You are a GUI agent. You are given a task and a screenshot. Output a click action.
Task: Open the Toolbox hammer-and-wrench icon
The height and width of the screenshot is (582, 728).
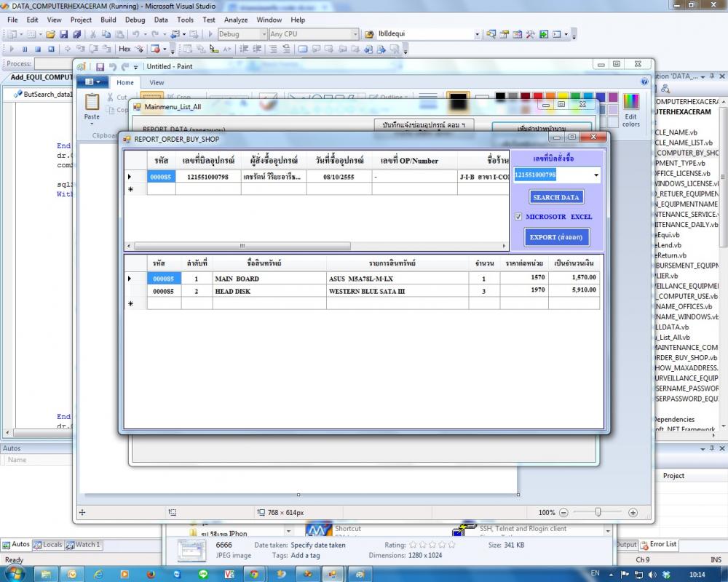(530, 34)
